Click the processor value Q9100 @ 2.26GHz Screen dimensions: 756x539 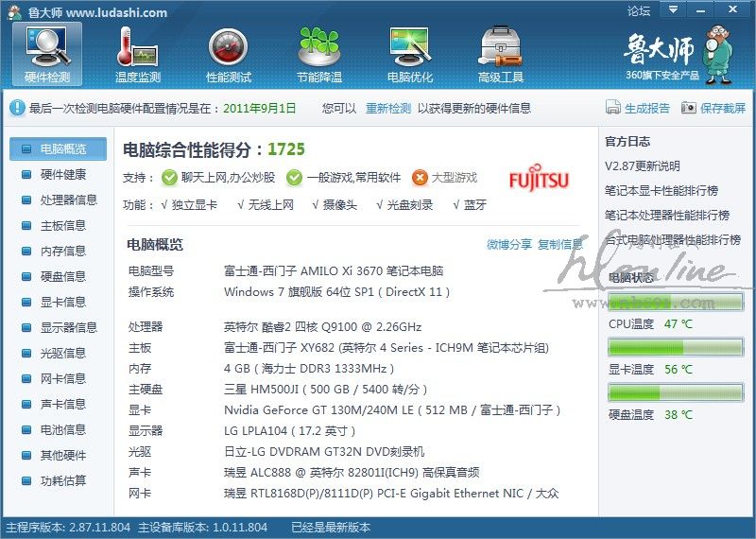coord(322,326)
